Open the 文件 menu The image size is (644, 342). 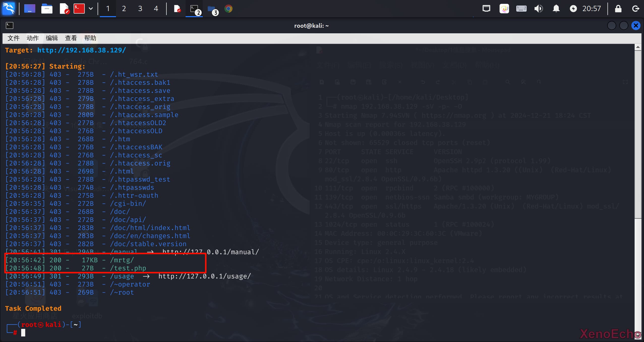(x=13, y=38)
